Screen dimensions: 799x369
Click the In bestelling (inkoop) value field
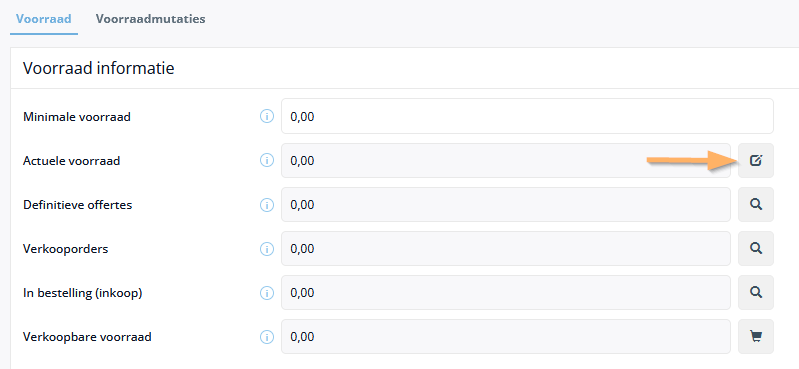[506, 293]
